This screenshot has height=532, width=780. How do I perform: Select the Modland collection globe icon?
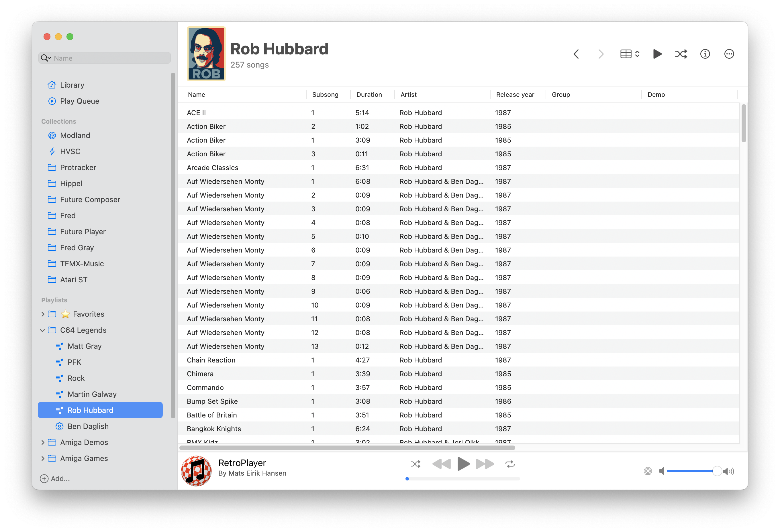[x=52, y=135]
